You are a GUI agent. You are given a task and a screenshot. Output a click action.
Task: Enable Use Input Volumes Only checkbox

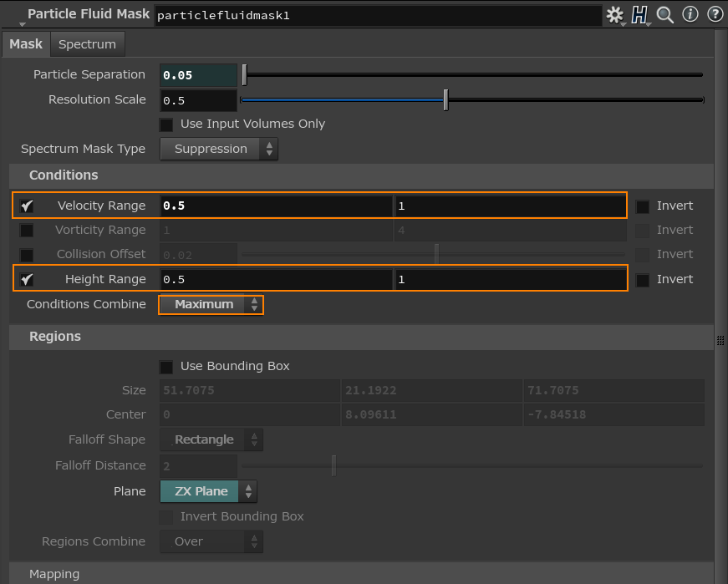[x=165, y=124]
